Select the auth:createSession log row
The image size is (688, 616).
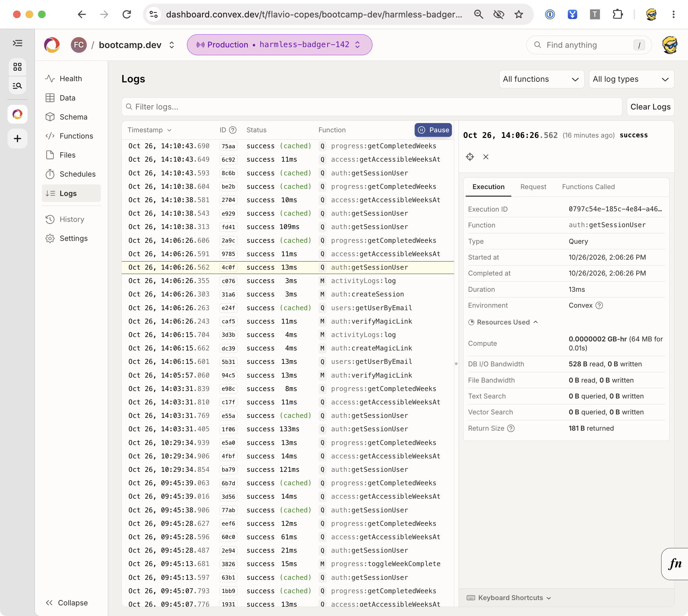pyautogui.click(x=287, y=294)
